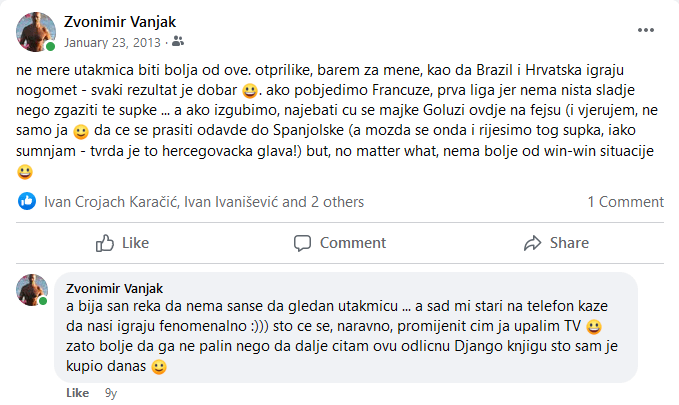This screenshot has width=679, height=405.
Task: Click the blue thumbs-up reaction icon
Action: pyautogui.click(x=27, y=201)
